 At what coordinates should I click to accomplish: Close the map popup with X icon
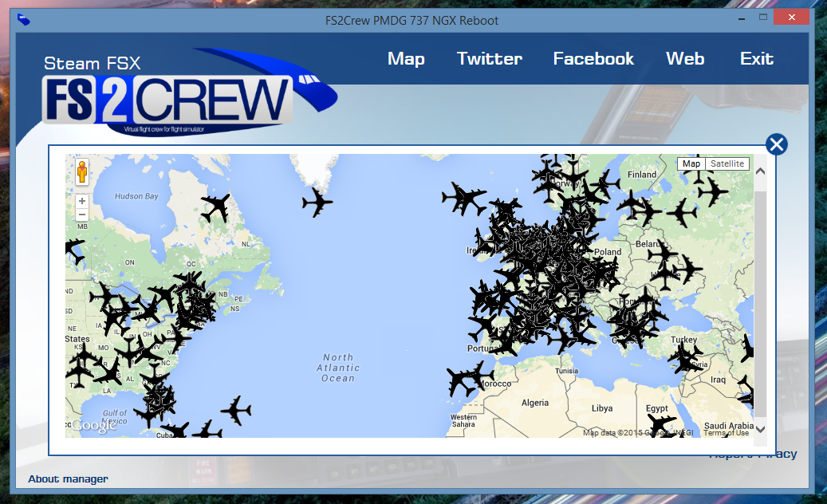tap(777, 144)
